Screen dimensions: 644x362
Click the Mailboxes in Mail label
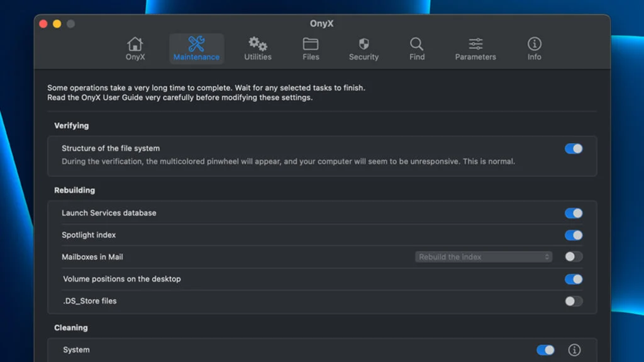pos(92,257)
